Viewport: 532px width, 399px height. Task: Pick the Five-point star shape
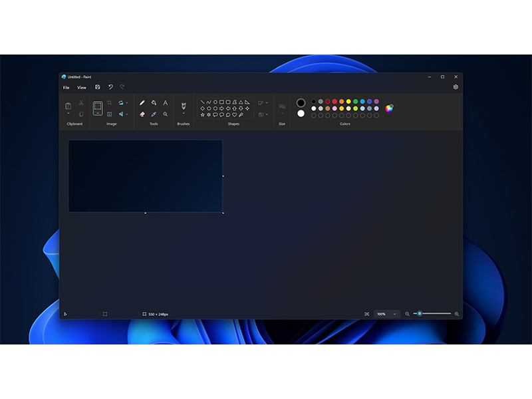[x=202, y=115]
